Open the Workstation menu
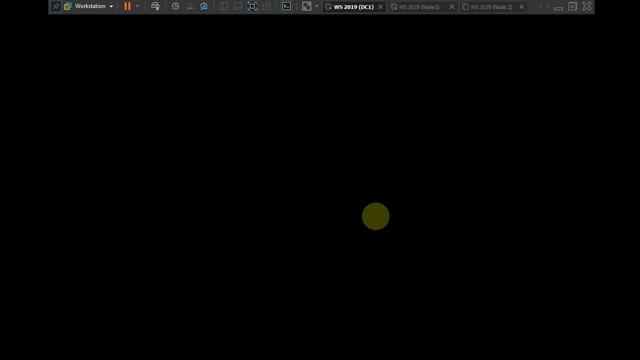 point(88,6)
